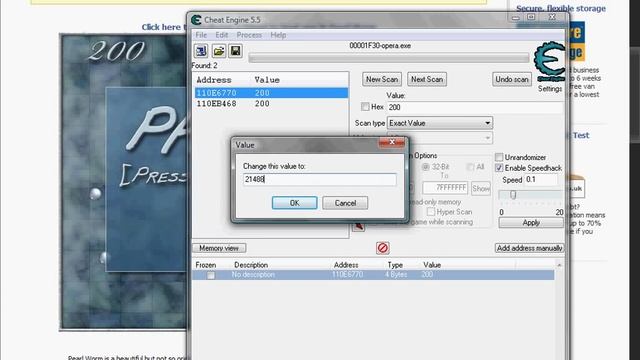Open the File menu
This screenshot has width=640, height=360.
(x=201, y=35)
